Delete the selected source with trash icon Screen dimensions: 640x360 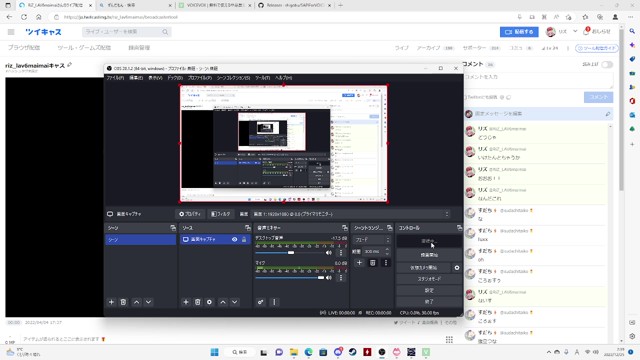click(198, 302)
